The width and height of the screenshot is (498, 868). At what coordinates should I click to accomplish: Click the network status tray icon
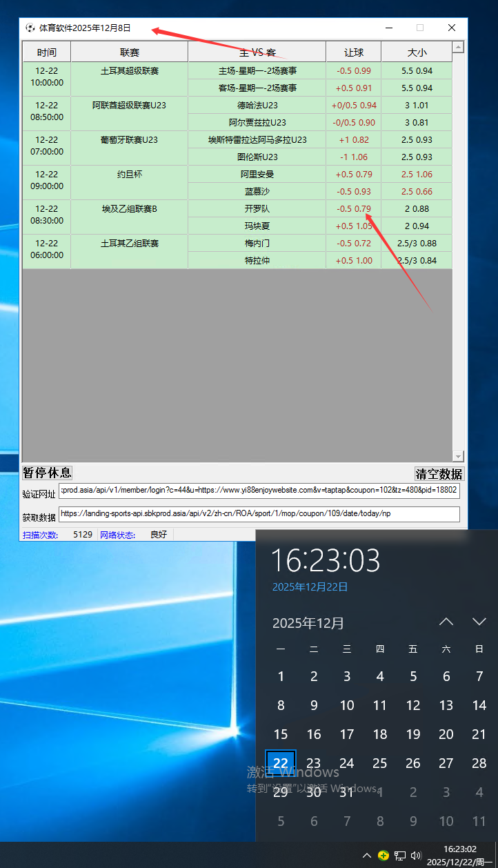400,856
